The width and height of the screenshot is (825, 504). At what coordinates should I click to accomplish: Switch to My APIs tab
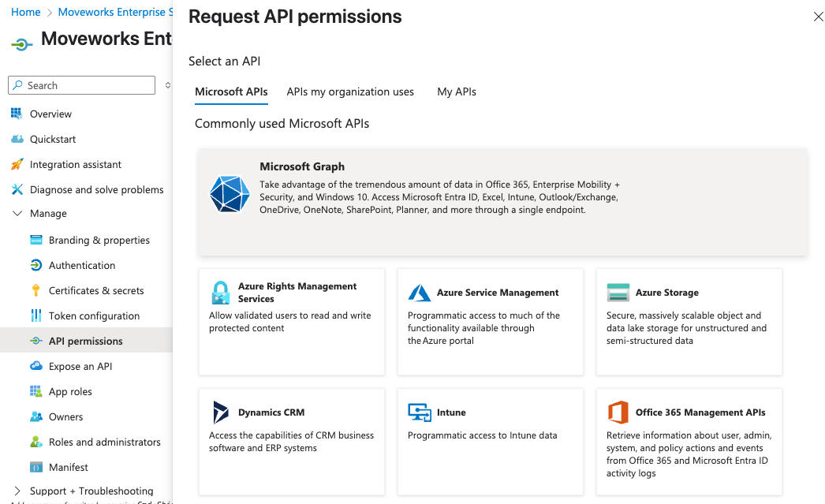(456, 91)
